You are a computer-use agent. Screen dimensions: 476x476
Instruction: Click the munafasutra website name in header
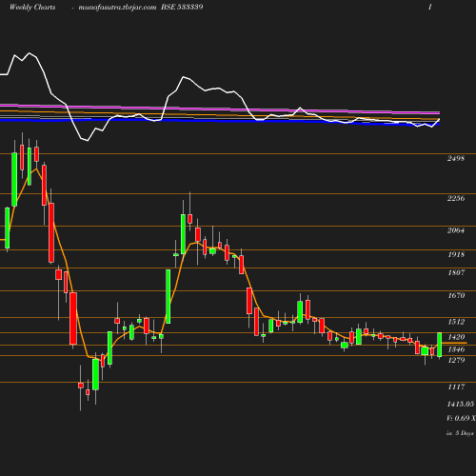[117, 8]
